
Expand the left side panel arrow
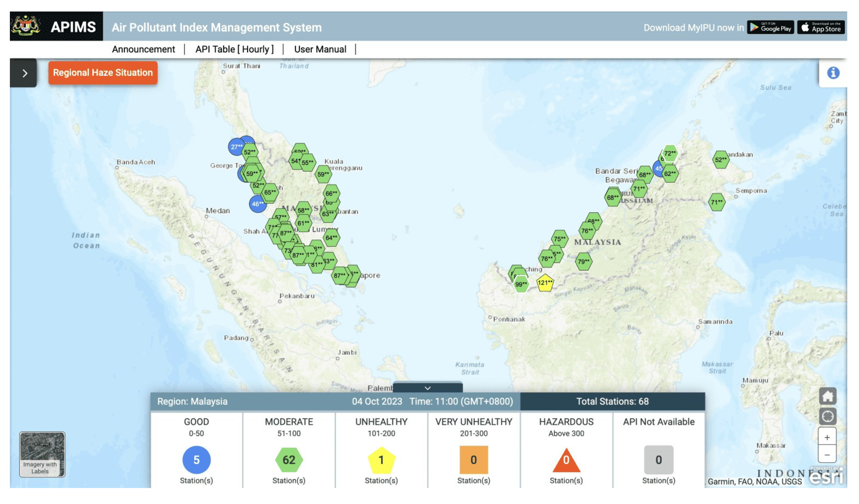pyautogui.click(x=24, y=73)
